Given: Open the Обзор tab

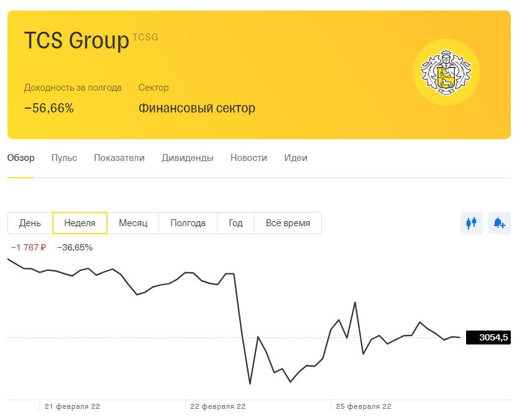Looking at the screenshot, I should pyautogui.click(x=21, y=158).
